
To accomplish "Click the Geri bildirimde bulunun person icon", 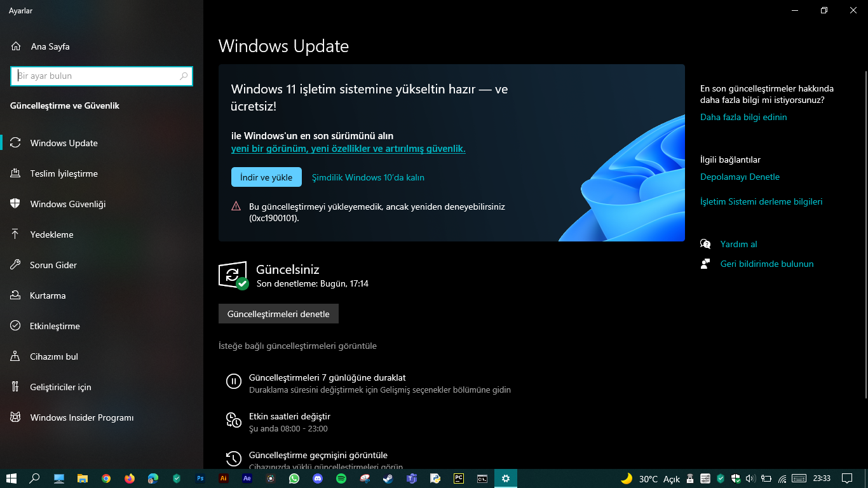I will [705, 264].
